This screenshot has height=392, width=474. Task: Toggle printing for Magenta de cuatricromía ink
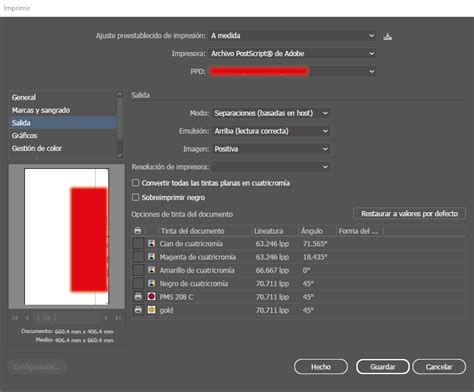[x=138, y=257]
